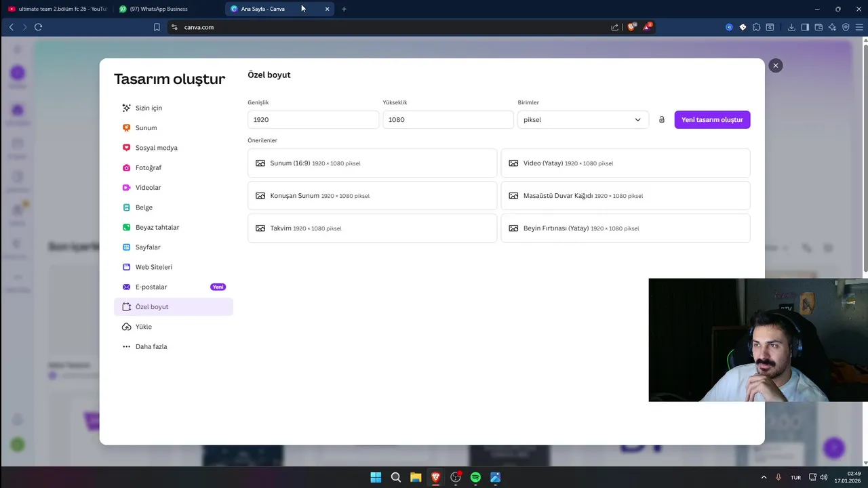
Task: Choose the Fotoğraf category
Action: tap(174, 167)
